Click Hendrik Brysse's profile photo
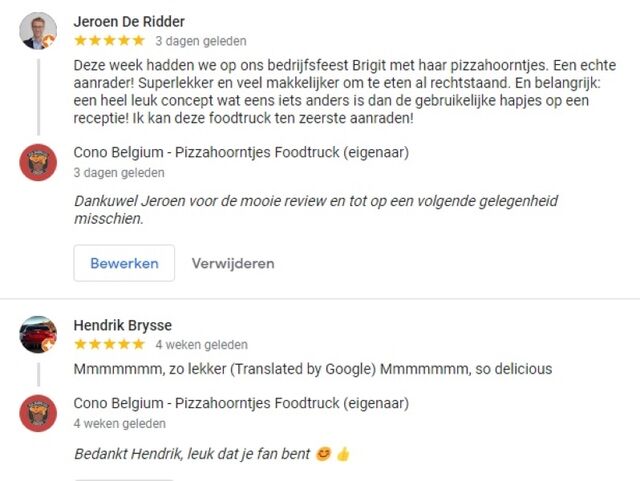The width and height of the screenshot is (640, 481). (x=38, y=334)
